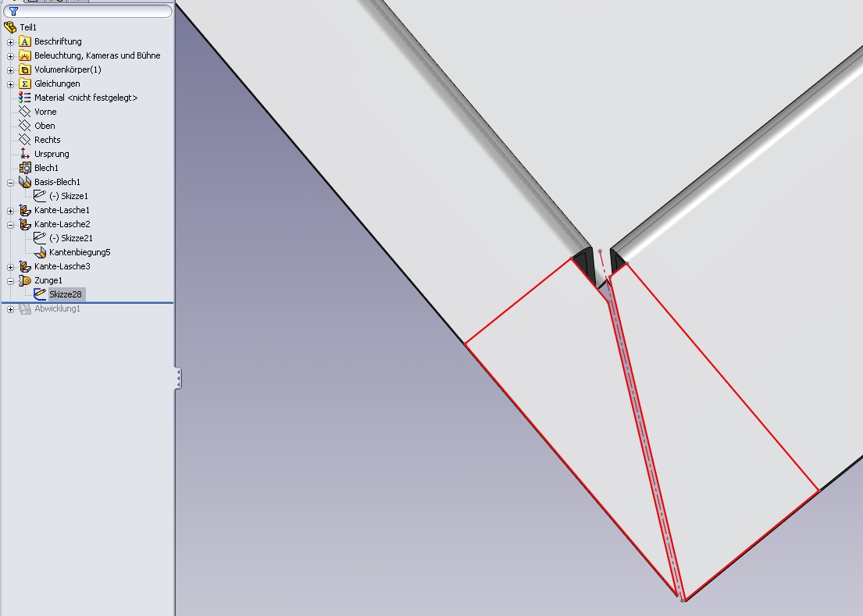The width and height of the screenshot is (863, 616).
Task: Select the Blech1 label
Action: (x=46, y=168)
